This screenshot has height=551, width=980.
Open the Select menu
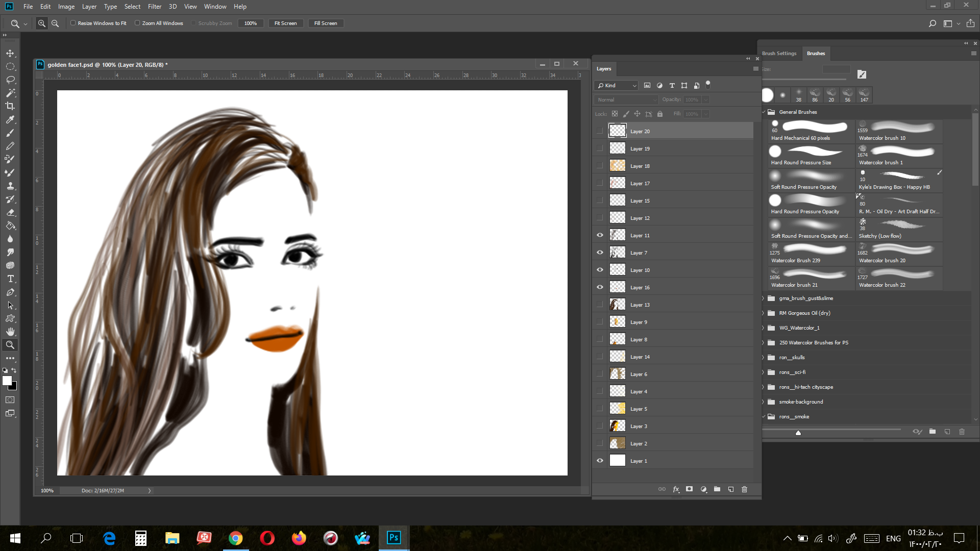(132, 7)
